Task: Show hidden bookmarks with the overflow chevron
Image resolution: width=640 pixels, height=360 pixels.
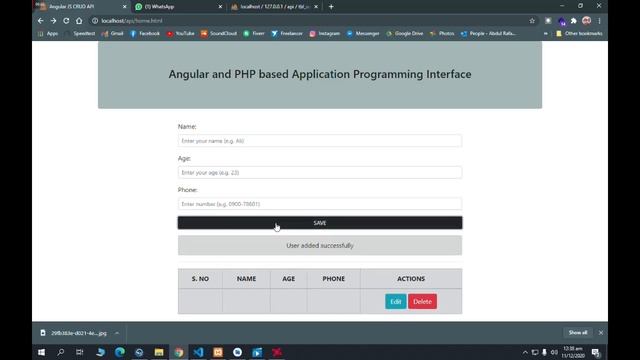Action: [546, 33]
